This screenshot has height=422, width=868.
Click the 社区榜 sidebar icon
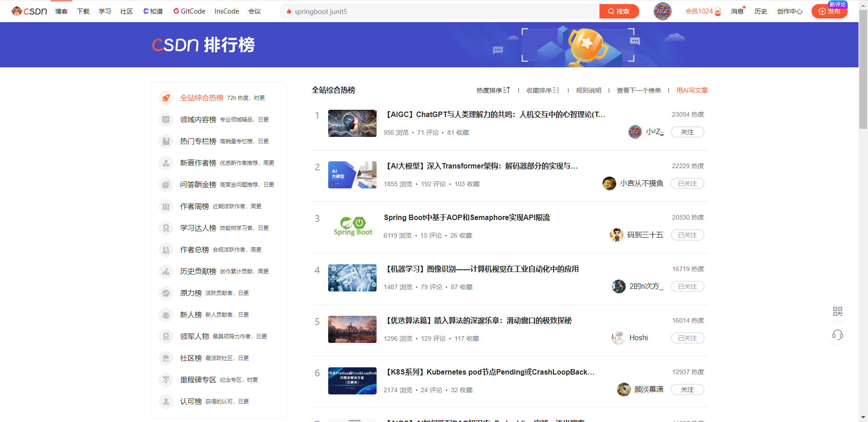[166, 358]
